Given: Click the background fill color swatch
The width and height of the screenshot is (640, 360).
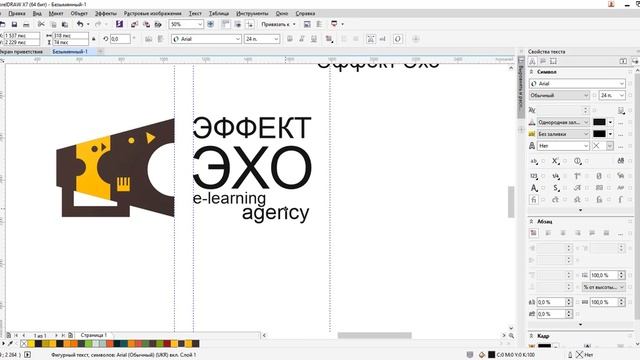Looking at the screenshot, I should [x=599, y=134].
